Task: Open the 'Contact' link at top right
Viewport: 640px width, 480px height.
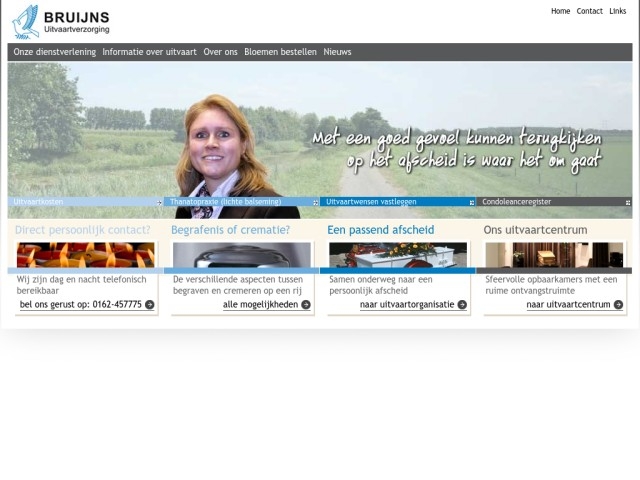Action: 589,11
